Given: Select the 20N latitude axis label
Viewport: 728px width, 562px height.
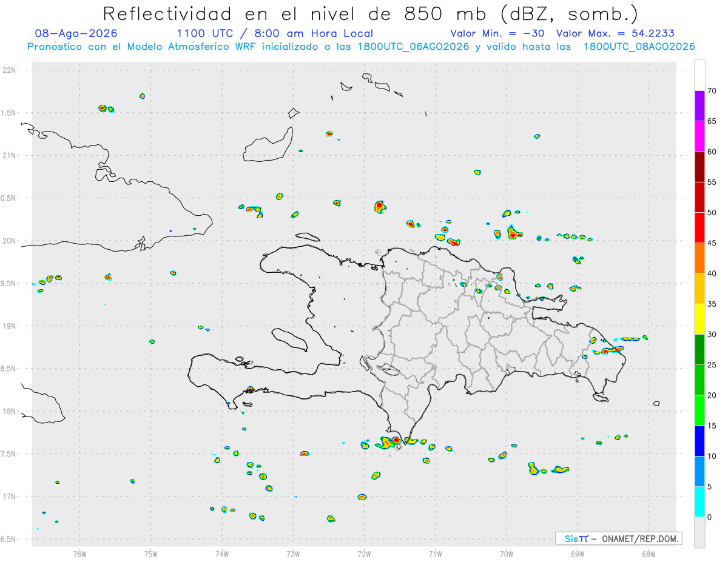Looking at the screenshot, I should point(10,241).
